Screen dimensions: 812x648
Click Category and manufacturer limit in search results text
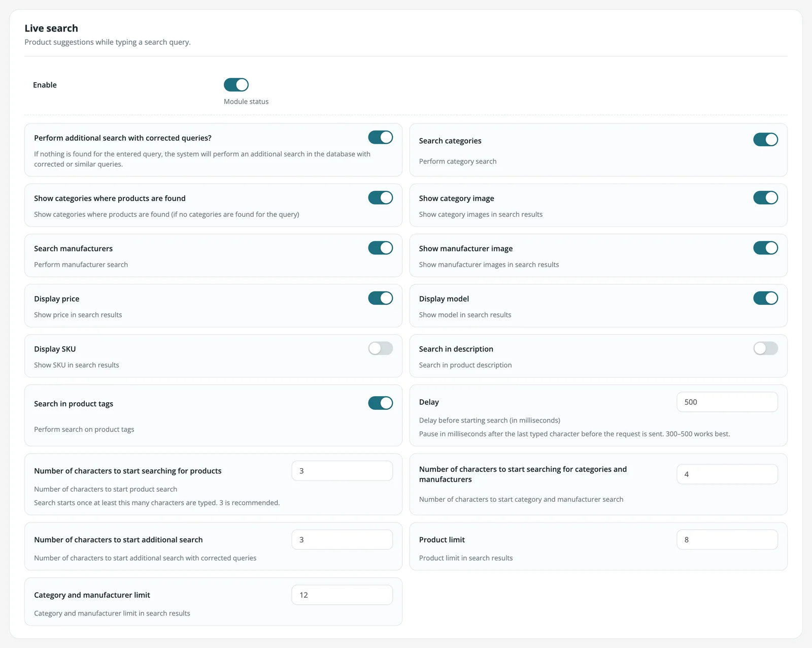click(112, 613)
